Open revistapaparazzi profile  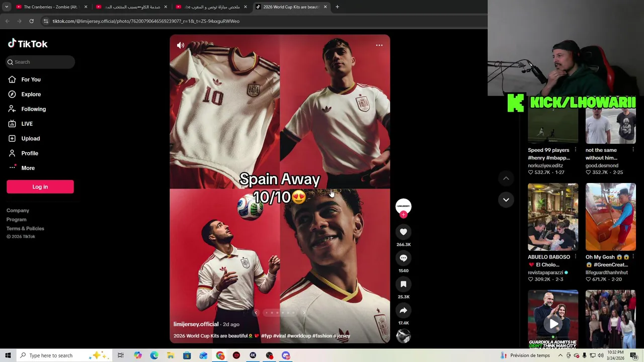[545, 273]
